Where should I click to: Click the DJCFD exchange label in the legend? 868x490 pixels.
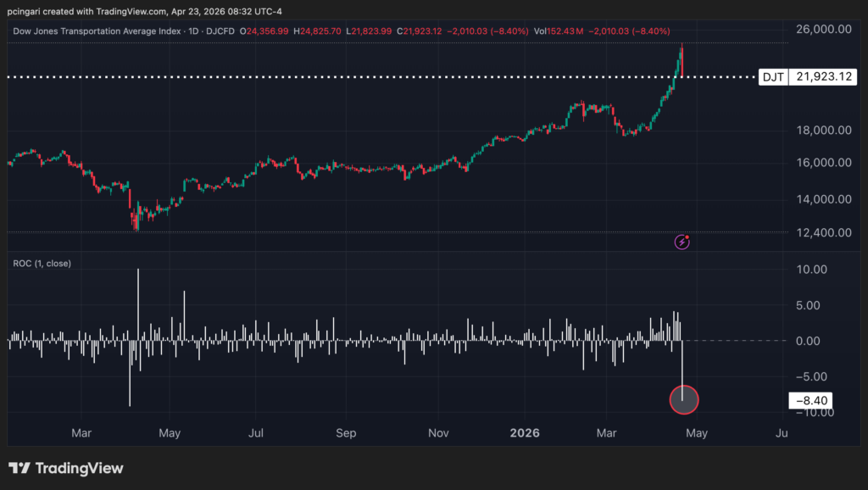click(x=222, y=31)
